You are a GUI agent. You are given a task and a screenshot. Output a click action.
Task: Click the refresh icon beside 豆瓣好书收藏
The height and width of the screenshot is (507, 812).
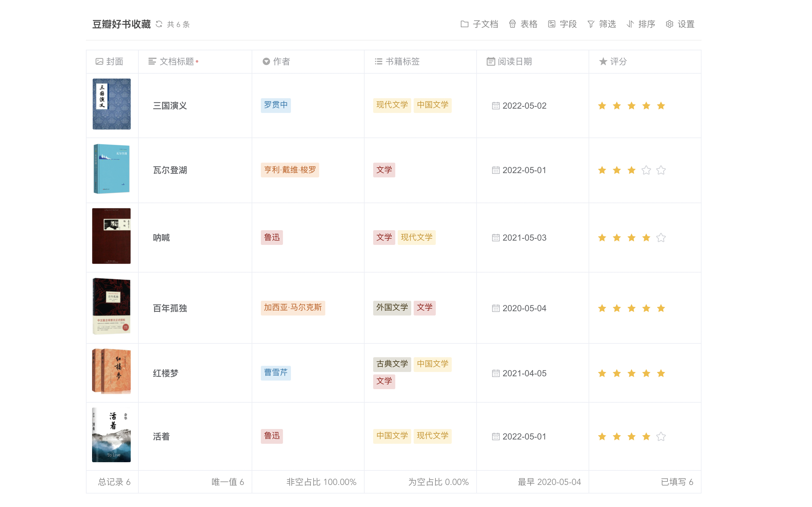tap(159, 24)
